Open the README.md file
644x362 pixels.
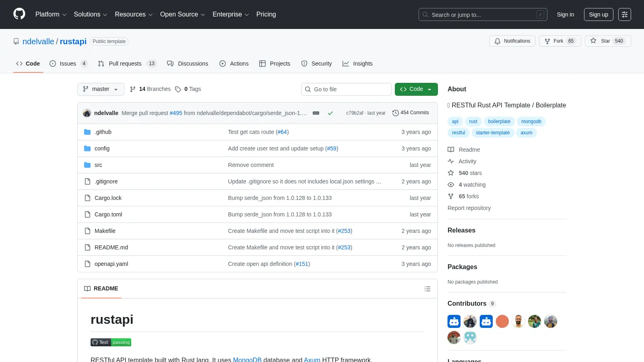coord(111,247)
